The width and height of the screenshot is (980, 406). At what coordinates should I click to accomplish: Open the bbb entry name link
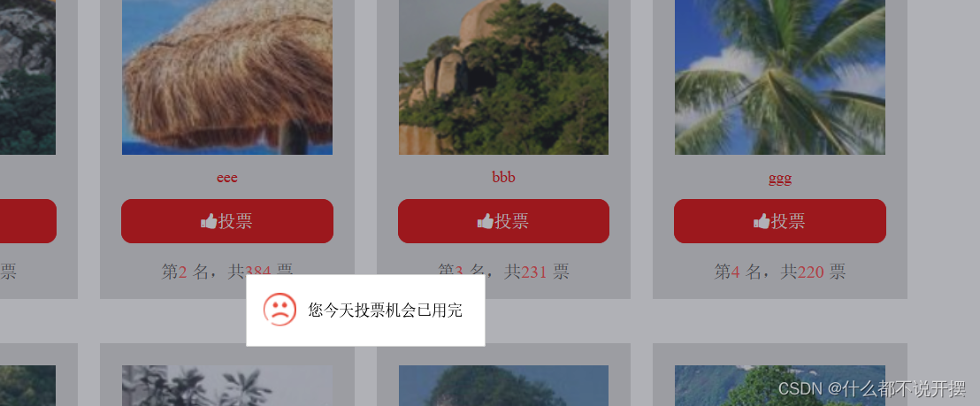coord(503,177)
